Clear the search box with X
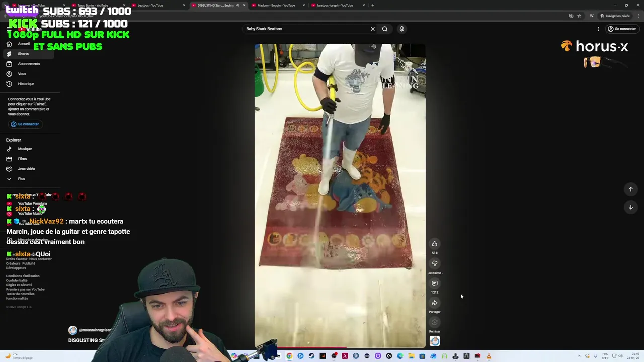This screenshot has height=362, width=644. [x=373, y=29]
